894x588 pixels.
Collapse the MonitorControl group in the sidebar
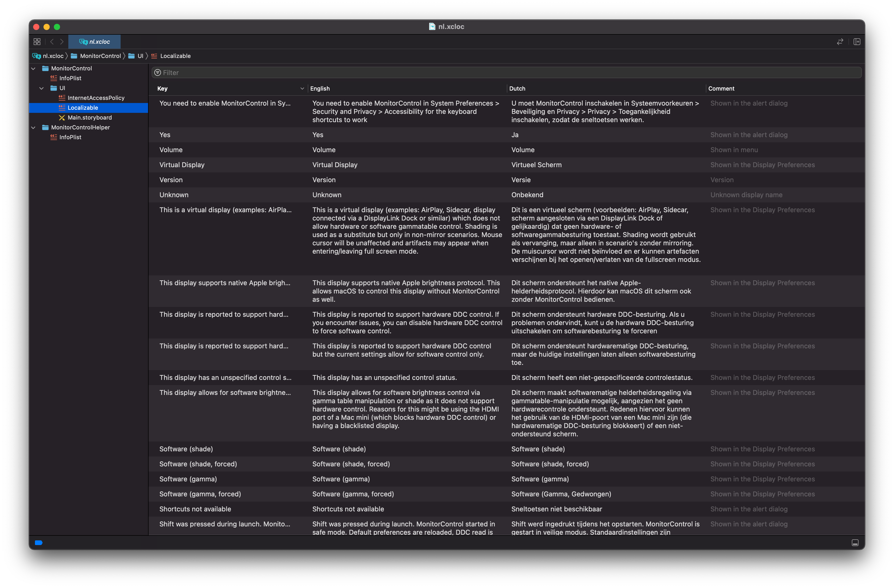tap(33, 68)
